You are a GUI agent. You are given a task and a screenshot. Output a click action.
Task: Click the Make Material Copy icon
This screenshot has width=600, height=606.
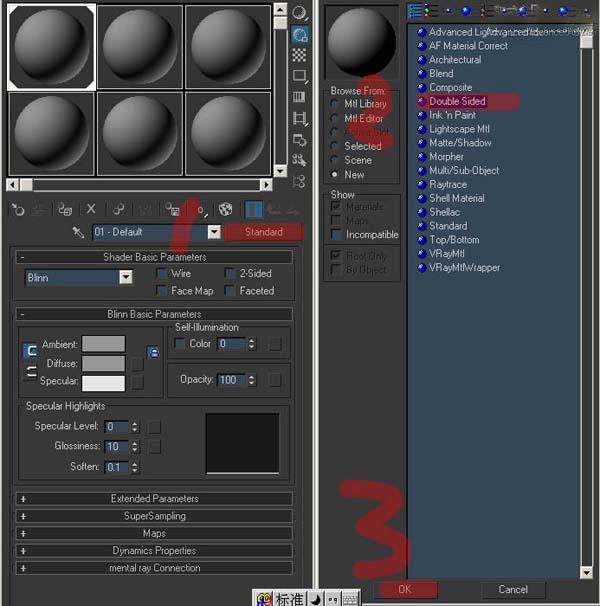[118, 209]
